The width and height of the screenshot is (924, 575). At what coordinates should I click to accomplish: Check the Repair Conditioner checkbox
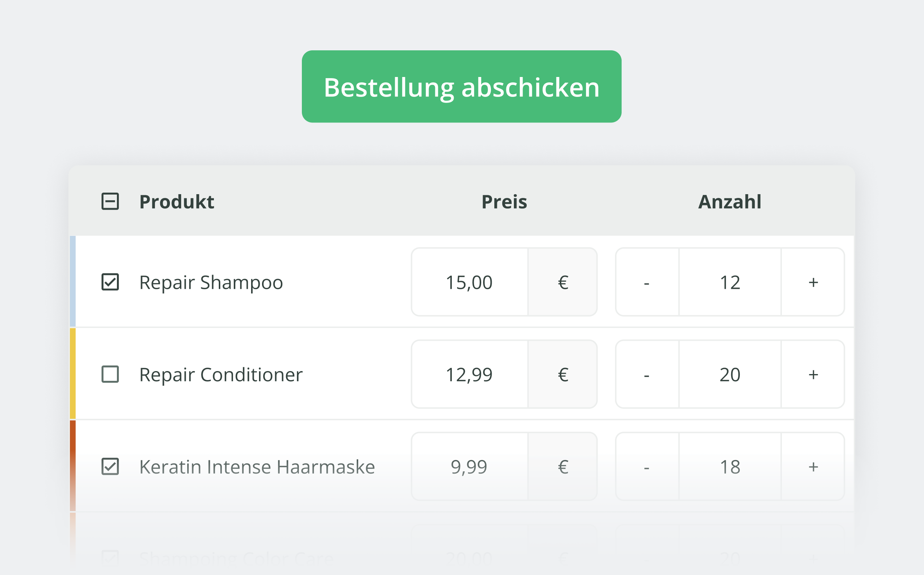click(x=110, y=374)
